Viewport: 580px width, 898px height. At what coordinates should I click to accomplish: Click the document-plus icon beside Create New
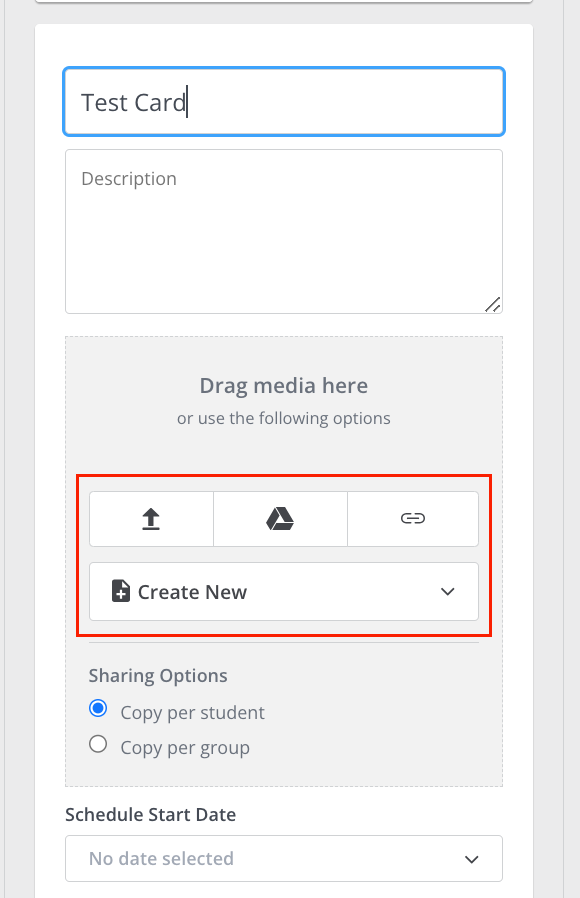pyautogui.click(x=120, y=592)
